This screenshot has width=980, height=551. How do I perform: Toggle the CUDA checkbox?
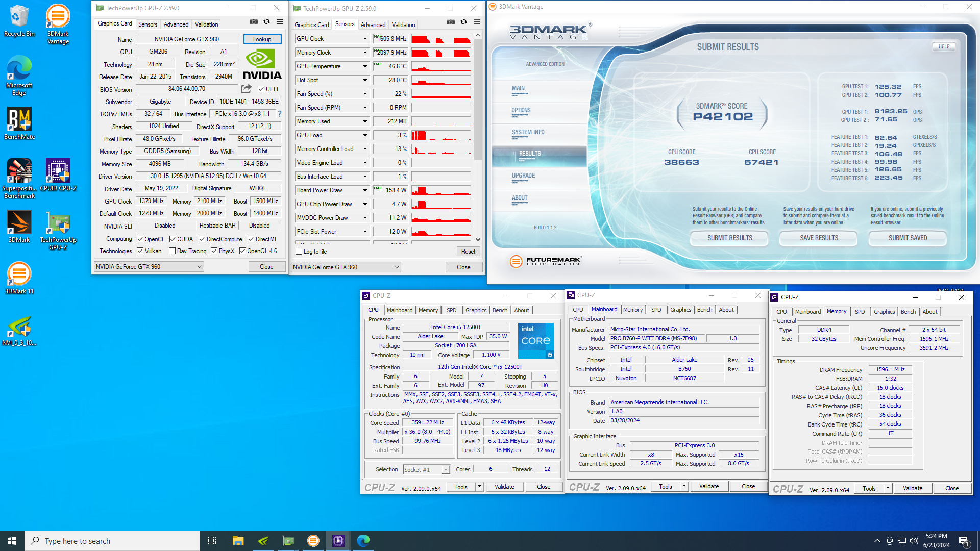[x=173, y=239]
